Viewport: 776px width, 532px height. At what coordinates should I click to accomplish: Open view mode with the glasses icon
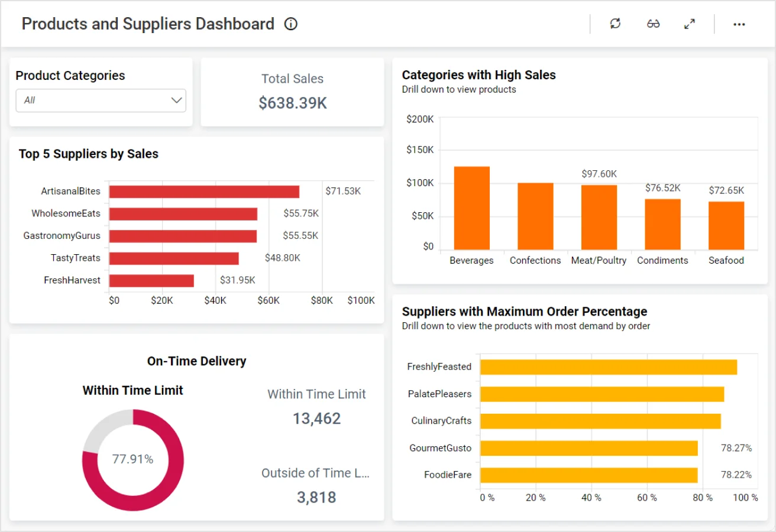point(653,24)
